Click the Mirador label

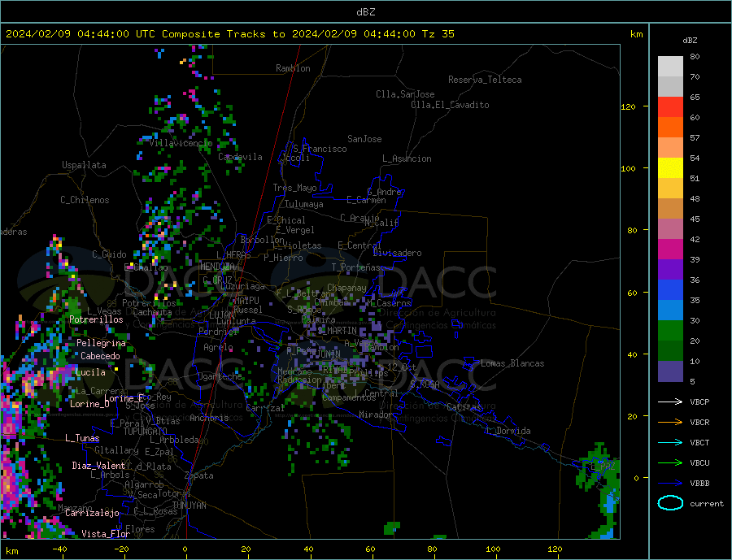pyautogui.click(x=376, y=415)
